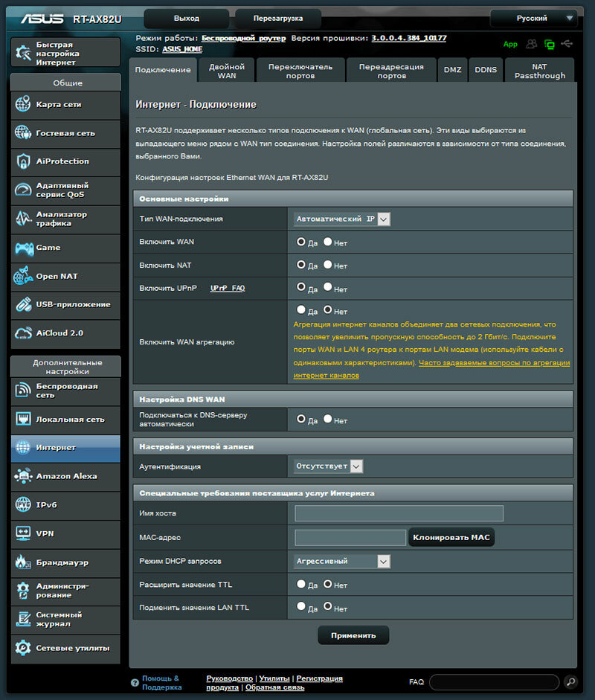Image resolution: width=595 pixels, height=700 pixels.
Task: Select Нет for Включить NAT
Action: [328, 265]
